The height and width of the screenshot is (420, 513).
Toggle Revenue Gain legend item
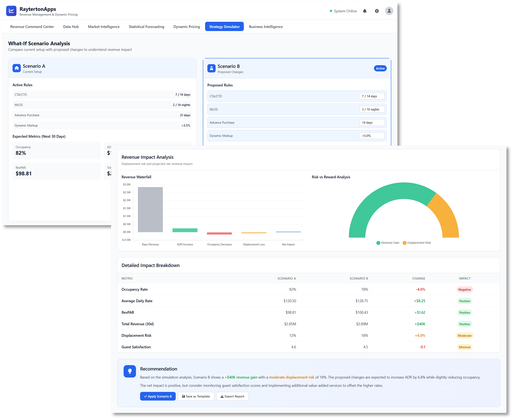point(388,243)
